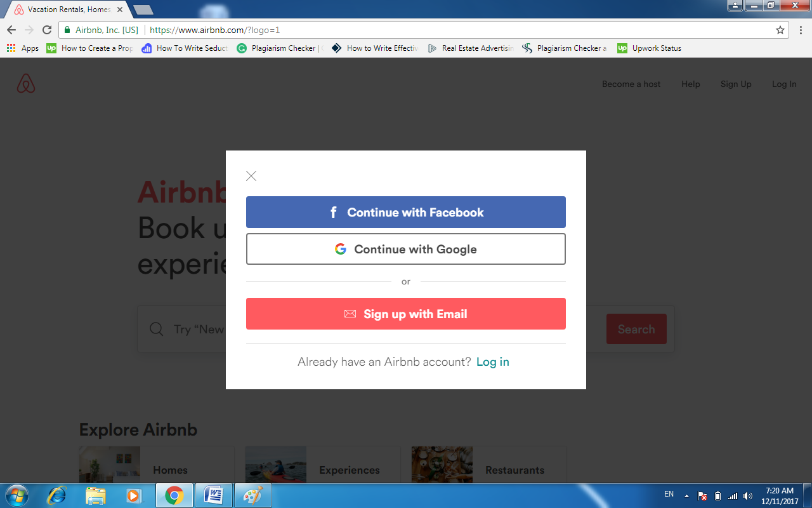The image size is (812, 508).
Task: Click the Windows Start button
Action: [x=16, y=495]
